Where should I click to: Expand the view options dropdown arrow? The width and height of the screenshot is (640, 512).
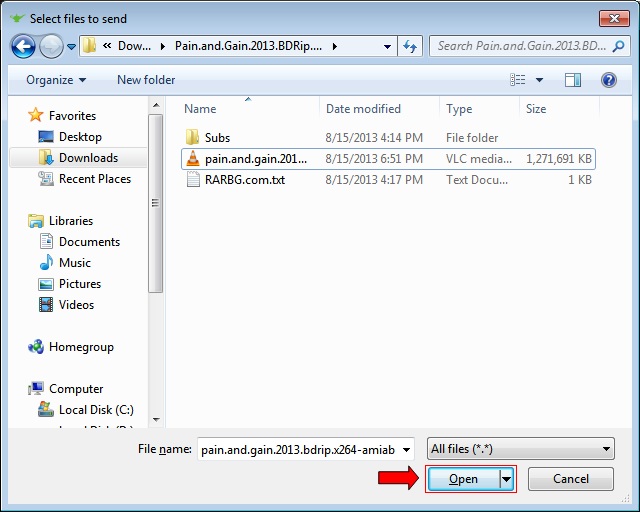click(x=540, y=80)
